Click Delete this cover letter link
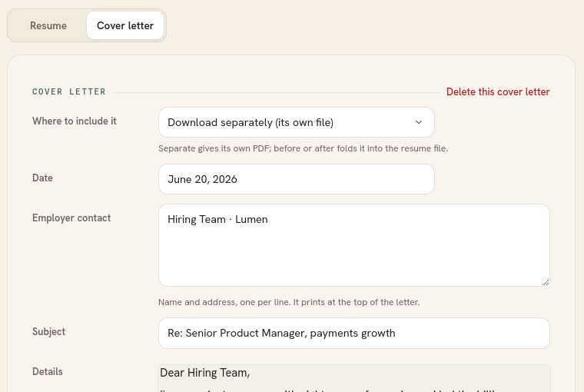584x392 pixels. coord(498,91)
